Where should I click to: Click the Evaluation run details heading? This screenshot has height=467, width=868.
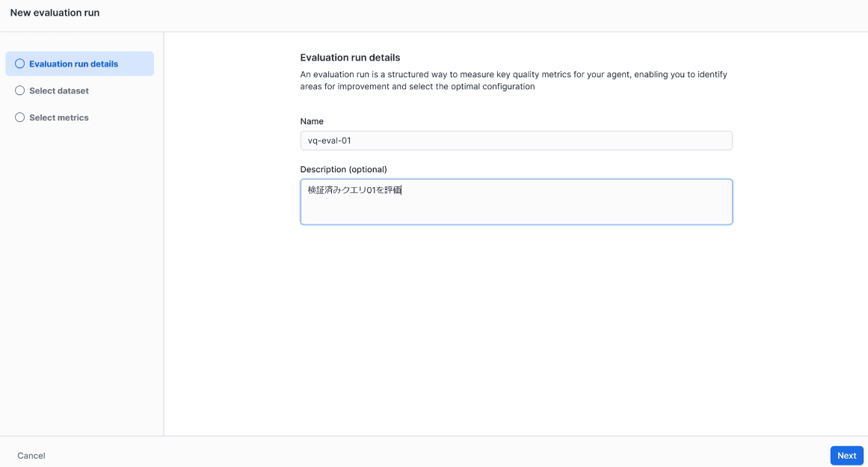pyautogui.click(x=350, y=58)
